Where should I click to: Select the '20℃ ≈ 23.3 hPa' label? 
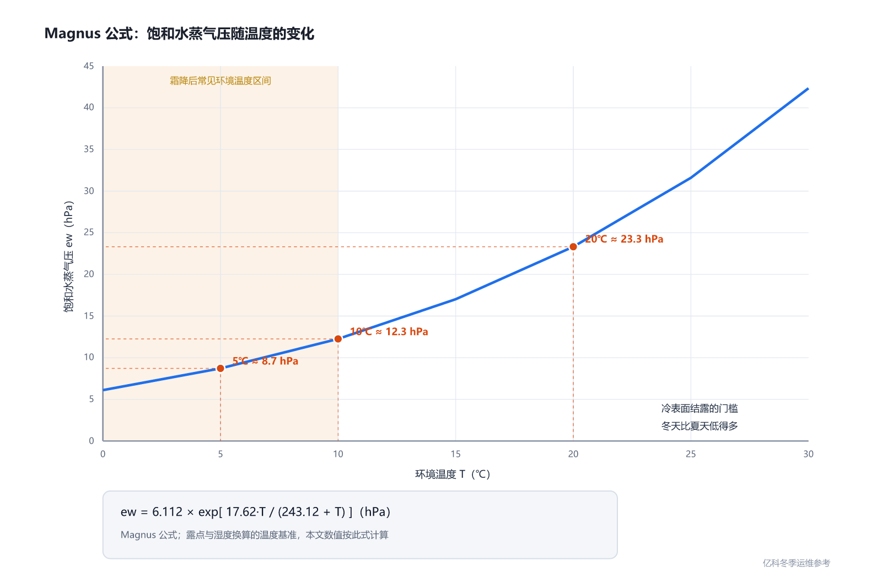pos(624,239)
